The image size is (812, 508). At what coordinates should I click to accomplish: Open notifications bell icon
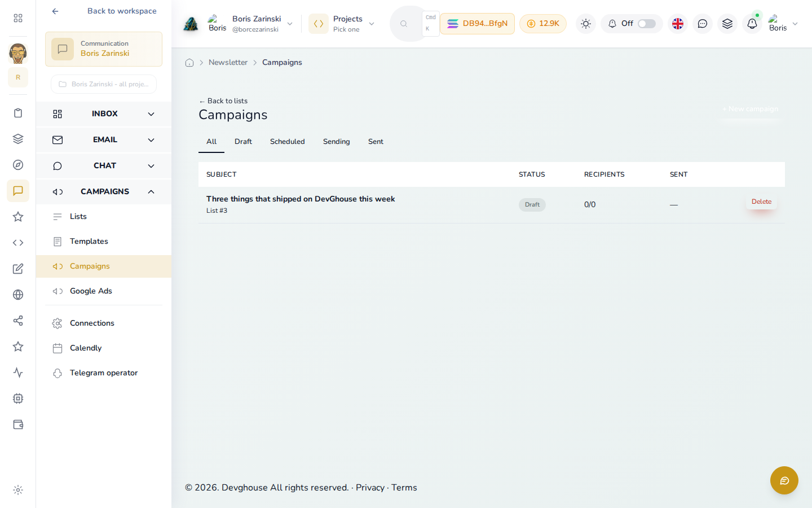752,24
